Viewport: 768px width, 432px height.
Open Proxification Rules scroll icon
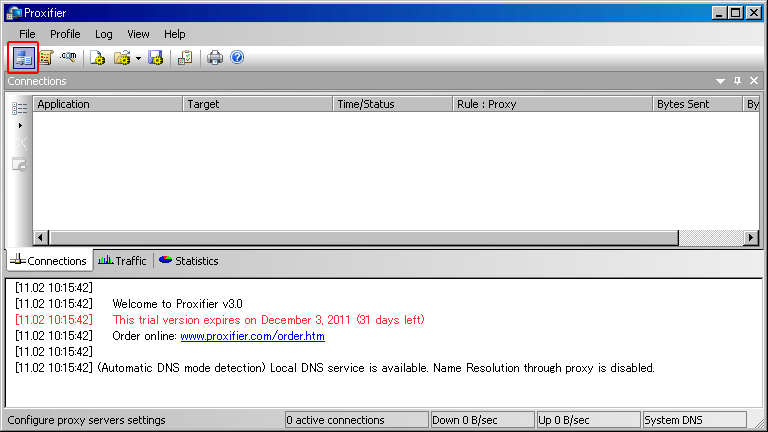point(46,58)
